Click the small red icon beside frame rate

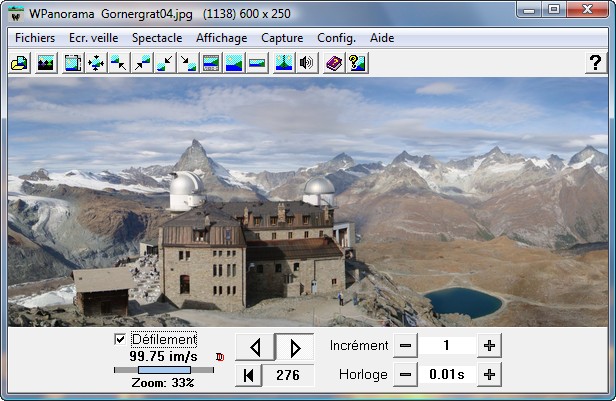[x=220, y=357]
